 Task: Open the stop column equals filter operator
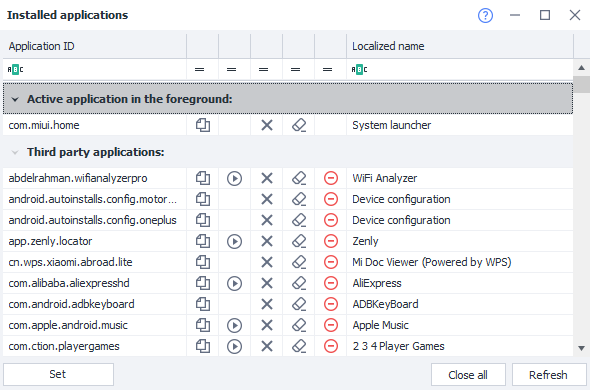click(263, 70)
